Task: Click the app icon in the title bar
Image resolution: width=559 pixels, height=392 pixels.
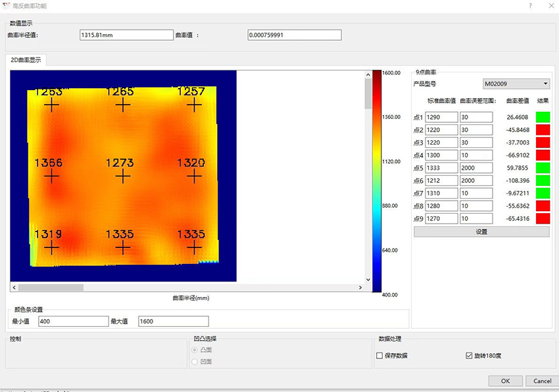Action: click(x=7, y=5)
